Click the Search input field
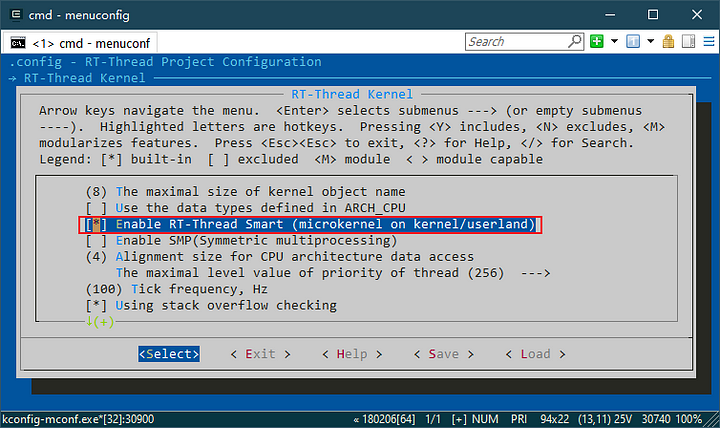Viewport: 720px width, 428px height. pos(517,42)
